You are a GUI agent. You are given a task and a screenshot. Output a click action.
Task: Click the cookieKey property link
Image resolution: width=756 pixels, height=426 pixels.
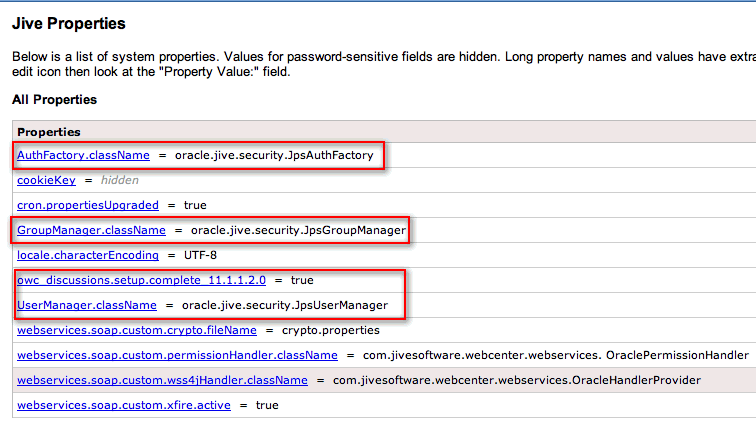(x=46, y=180)
